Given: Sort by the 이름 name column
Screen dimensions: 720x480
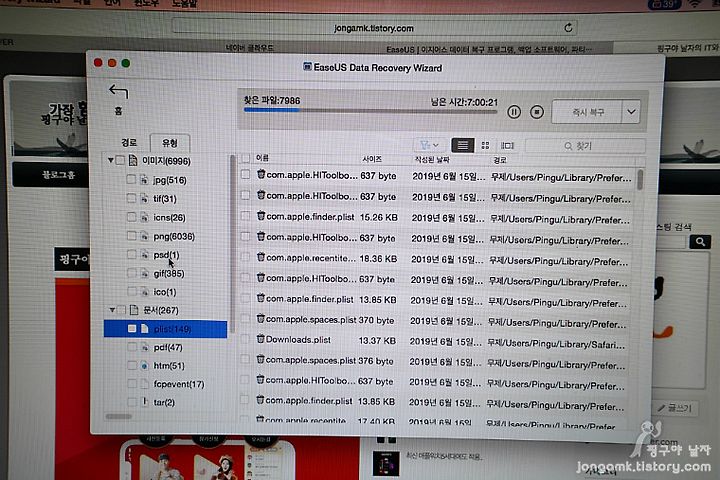Looking at the screenshot, I should (262, 158).
